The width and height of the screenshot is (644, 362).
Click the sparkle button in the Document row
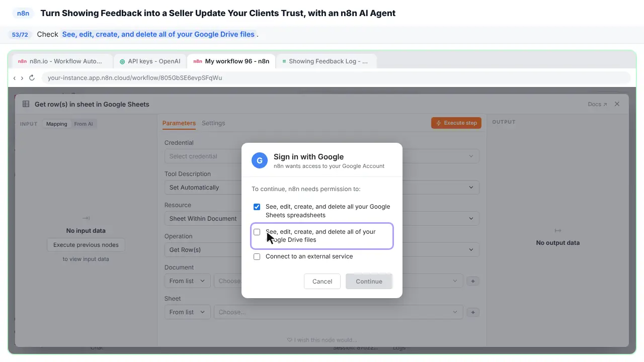click(472, 281)
